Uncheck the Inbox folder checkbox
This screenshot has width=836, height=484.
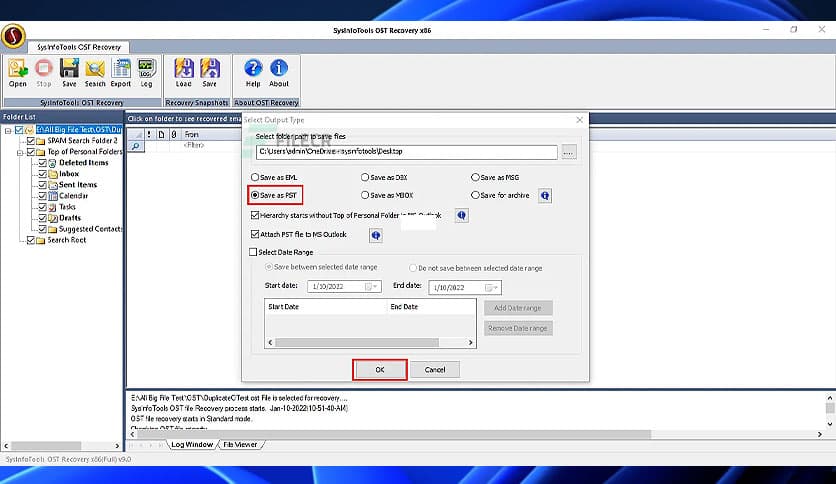click(x=42, y=174)
